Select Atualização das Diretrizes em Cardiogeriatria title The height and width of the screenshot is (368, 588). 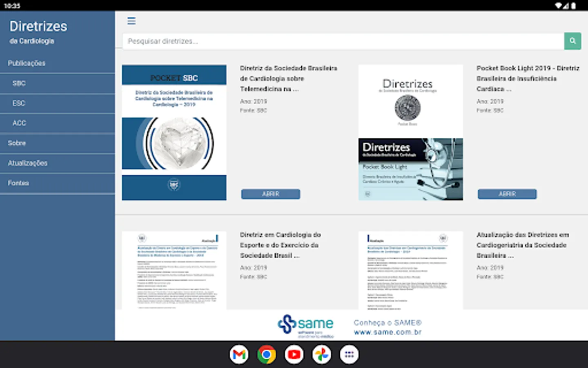(523, 245)
